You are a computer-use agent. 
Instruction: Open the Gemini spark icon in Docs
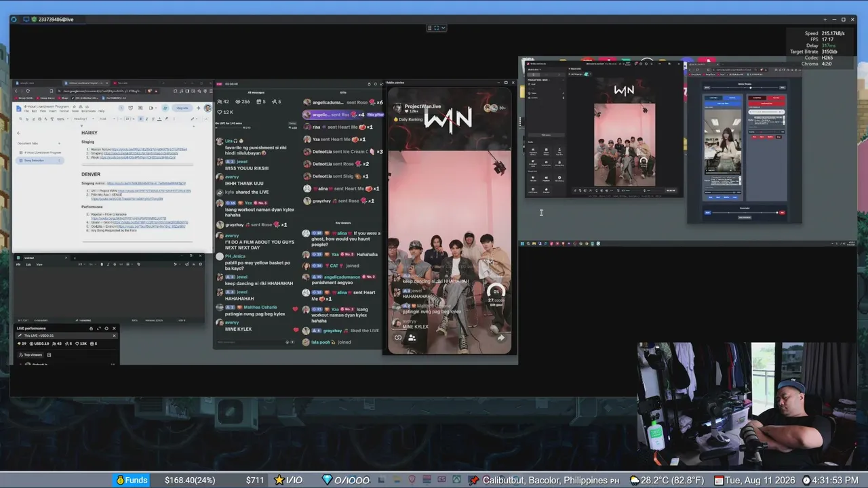pos(198,108)
